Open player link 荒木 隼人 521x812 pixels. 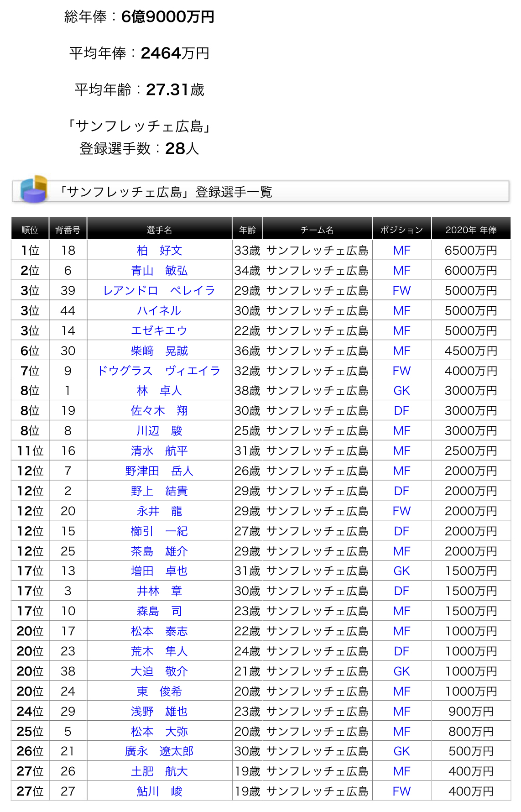[159, 651]
